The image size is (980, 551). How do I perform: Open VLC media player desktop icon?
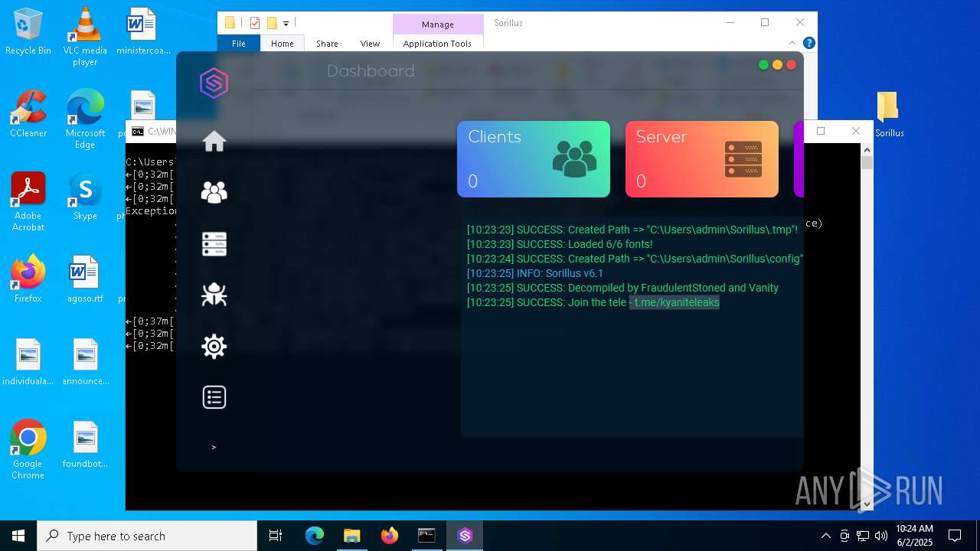(x=85, y=37)
